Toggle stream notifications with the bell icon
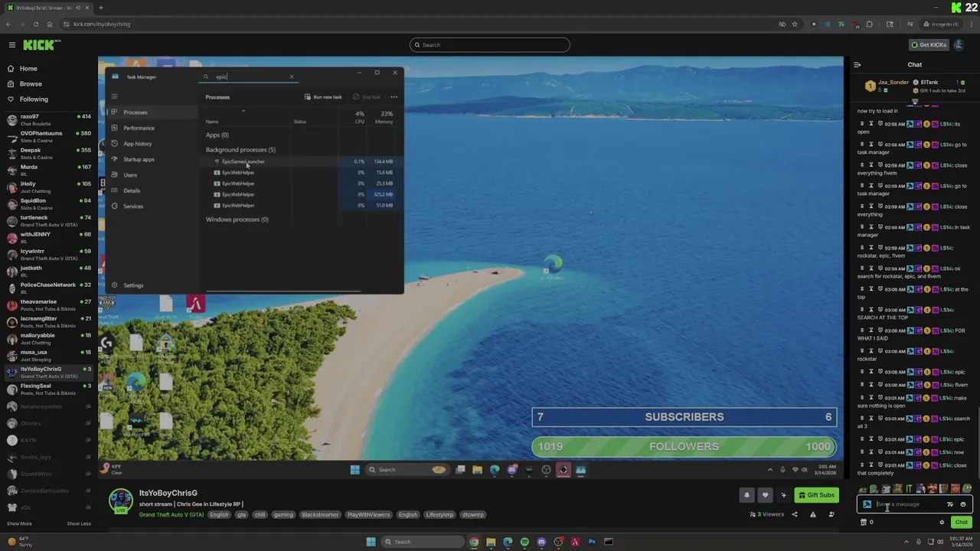Screen dimensions: 980x551 tap(746, 495)
